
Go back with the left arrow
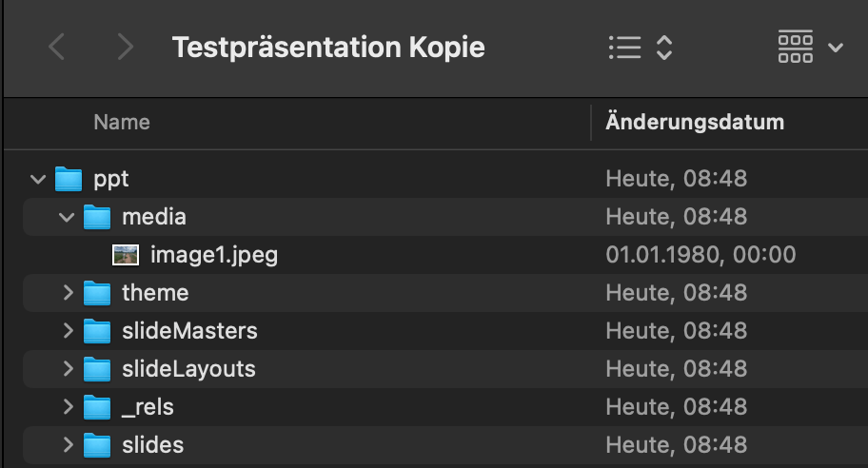pos(57,47)
